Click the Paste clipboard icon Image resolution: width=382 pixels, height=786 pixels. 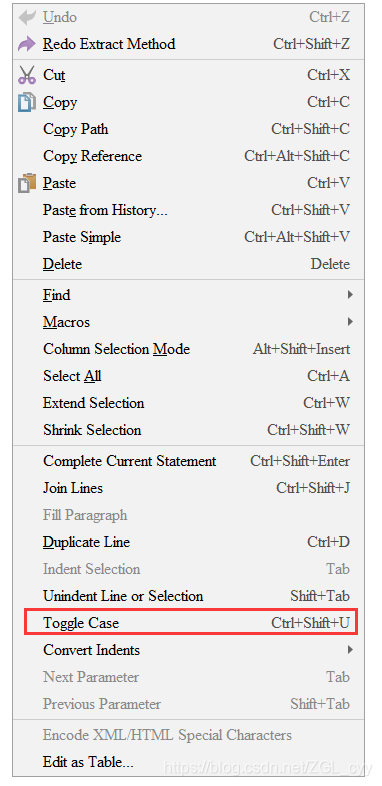[x=27, y=183]
